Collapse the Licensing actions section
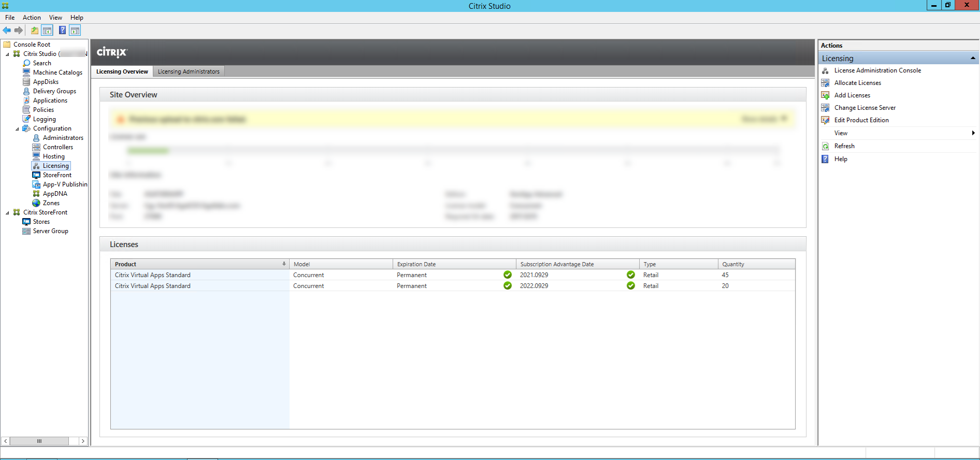 (x=973, y=58)
